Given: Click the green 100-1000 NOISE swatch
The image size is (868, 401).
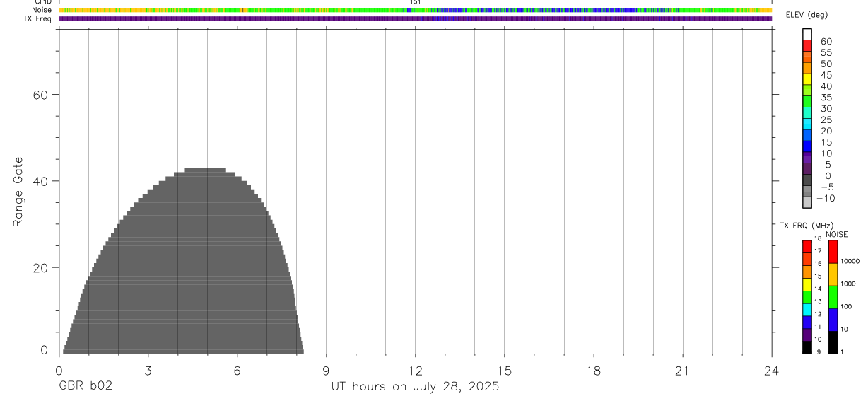Looking at the screenshot, I should [833, 297].
